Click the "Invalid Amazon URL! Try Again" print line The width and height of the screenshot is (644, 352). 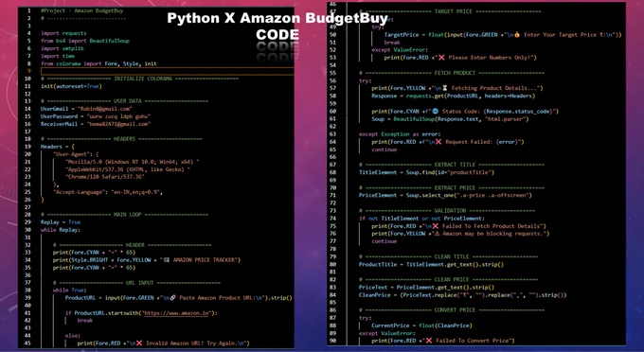click(x=164, y=343)
